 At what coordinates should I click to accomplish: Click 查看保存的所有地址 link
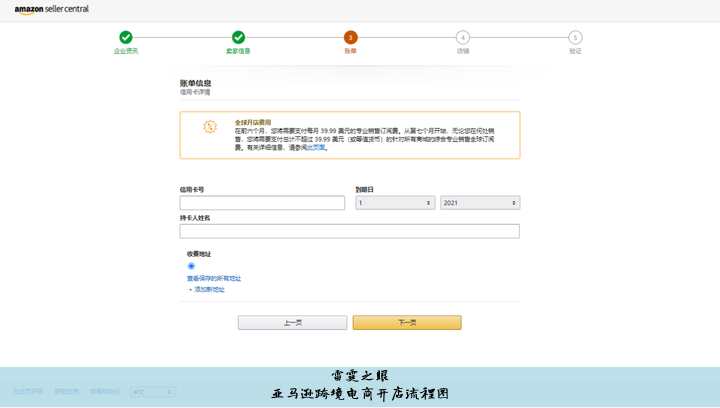pyautogui.click(x=214, y=278)
